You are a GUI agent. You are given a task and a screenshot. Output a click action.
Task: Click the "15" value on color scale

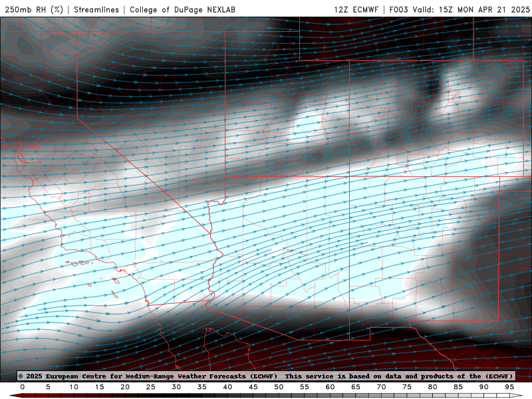tap(99, 387)
